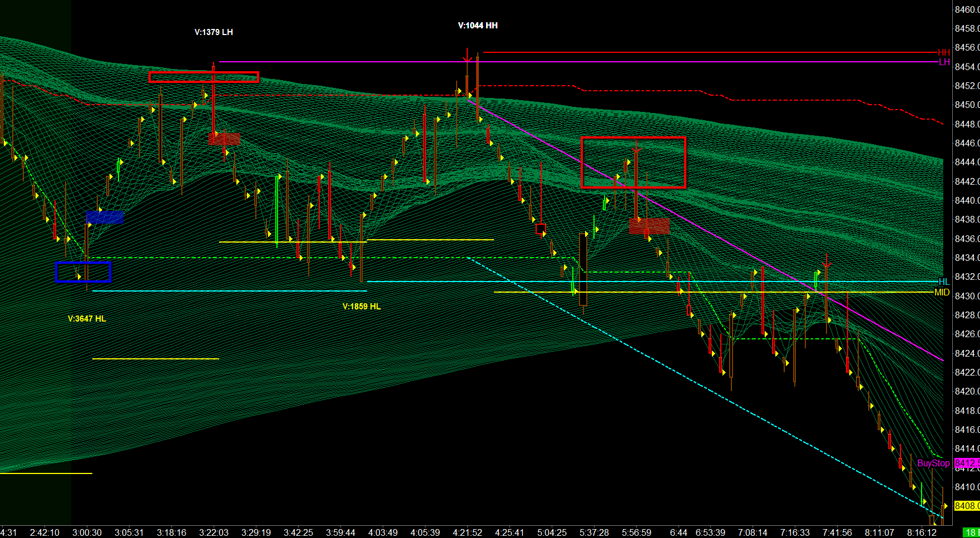Click the V:1044 HH volume label
The width and height of the screenshot is (980, 538).
tap(478, 26)
